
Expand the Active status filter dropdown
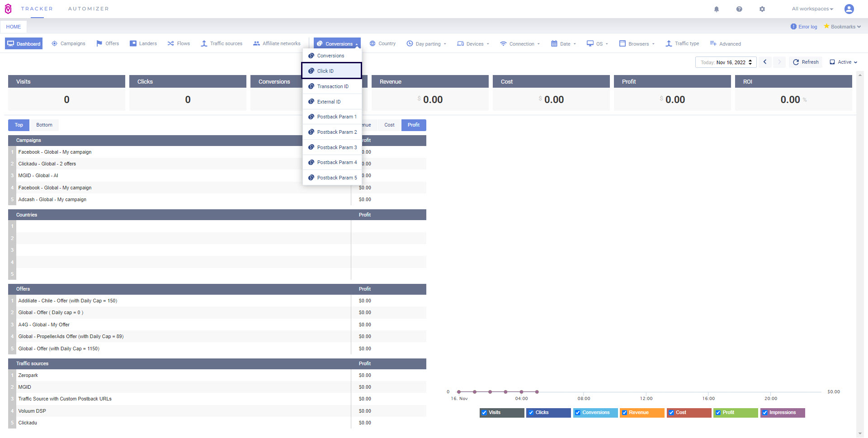tap(844, 62)
